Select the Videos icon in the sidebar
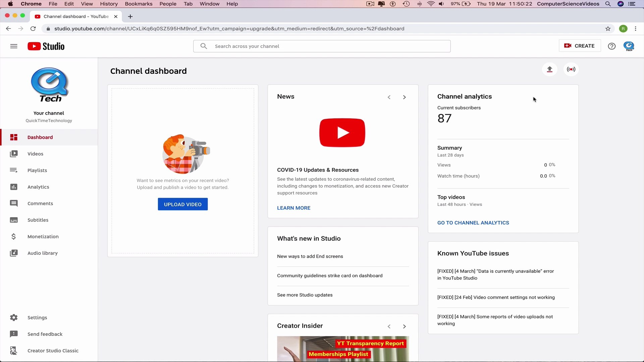Viewport: 644px width, 362px height. point(14,154)
